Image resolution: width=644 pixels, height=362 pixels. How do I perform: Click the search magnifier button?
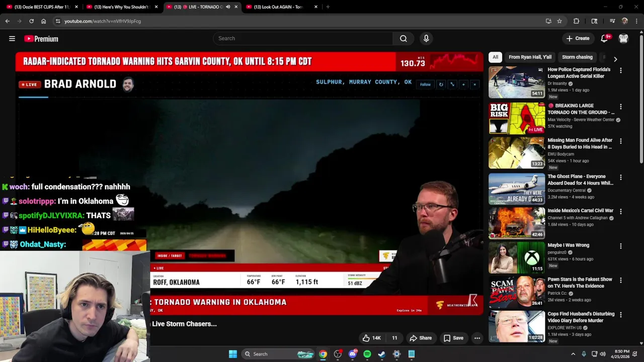pyautogui.click(x=404, y=38)
